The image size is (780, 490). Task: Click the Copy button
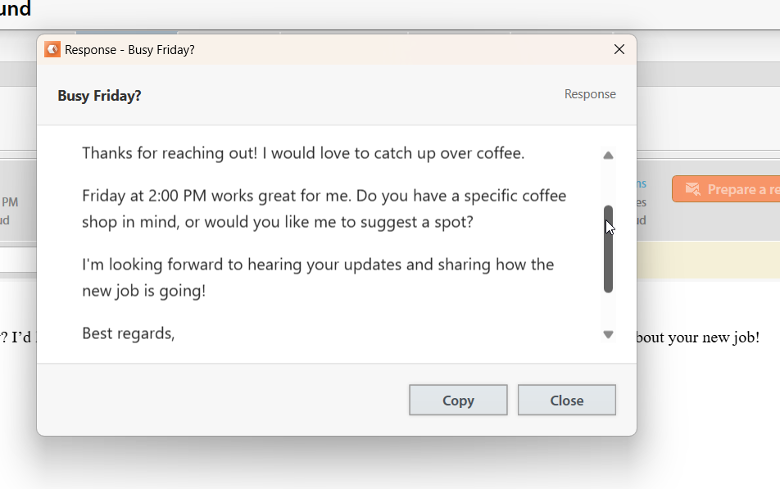pos(458,400)
